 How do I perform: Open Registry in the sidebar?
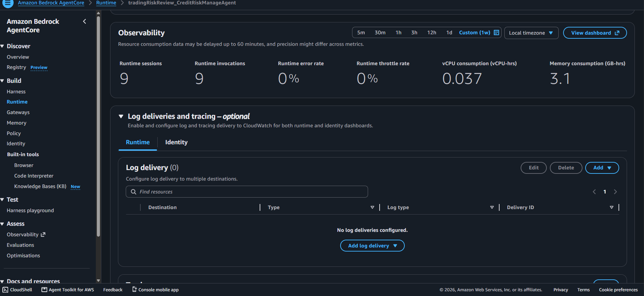(x=16, y=67)
